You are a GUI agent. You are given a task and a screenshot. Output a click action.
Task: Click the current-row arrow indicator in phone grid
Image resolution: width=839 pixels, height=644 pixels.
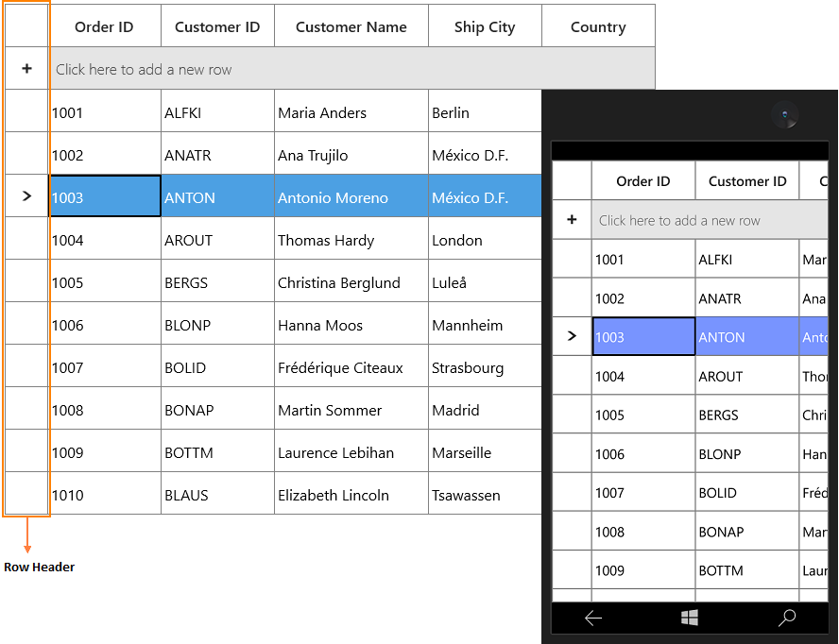pos(572,336)
